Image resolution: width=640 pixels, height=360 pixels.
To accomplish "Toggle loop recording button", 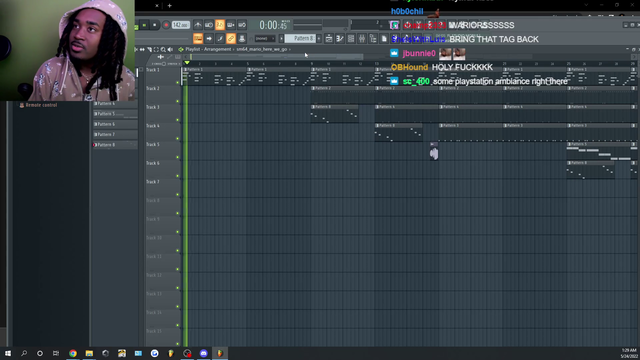I will coord(242,25).
